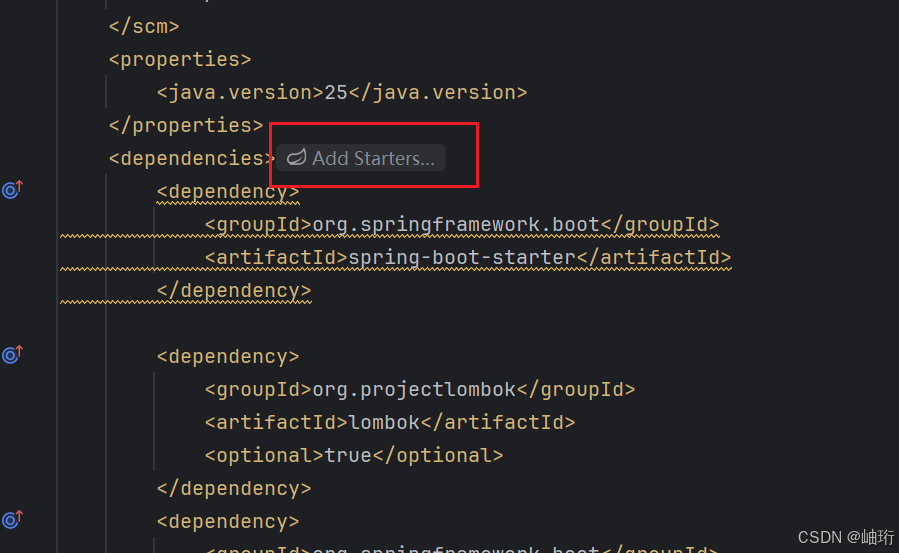Click the Add Starters... inlay button

[361, 158]
